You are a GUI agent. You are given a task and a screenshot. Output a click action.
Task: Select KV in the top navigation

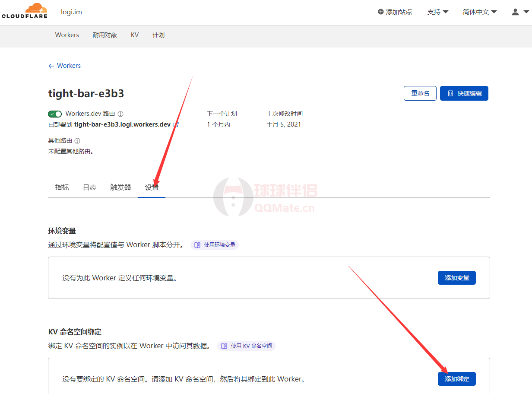(135, 35)
